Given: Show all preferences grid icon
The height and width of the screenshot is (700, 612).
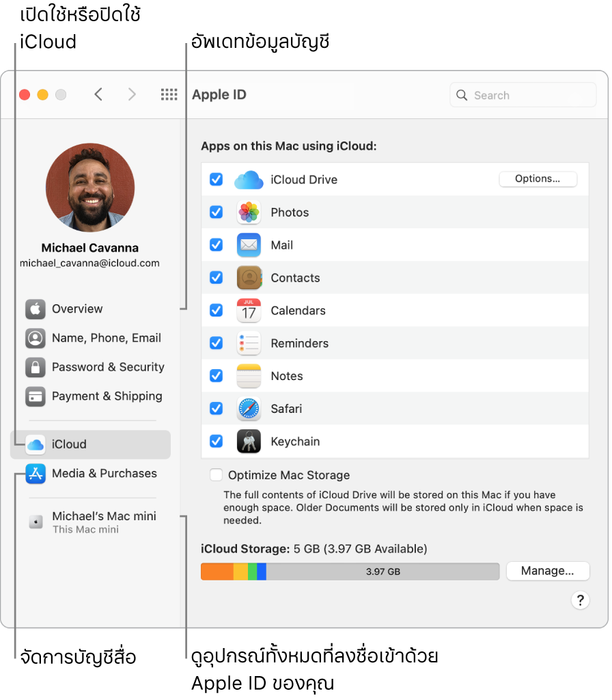Looking at the screenshot, I should tap(169, 94).
